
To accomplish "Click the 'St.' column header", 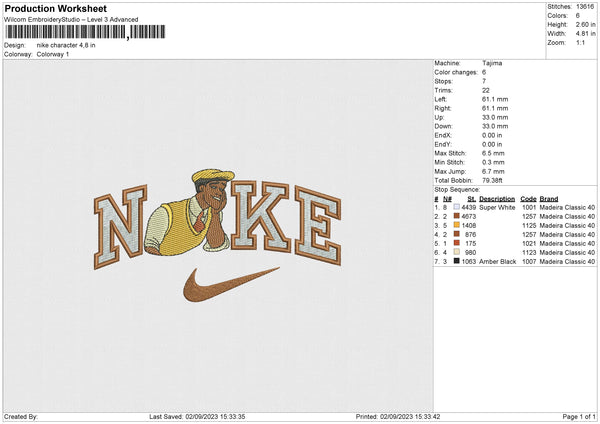I will coord(471,199).
